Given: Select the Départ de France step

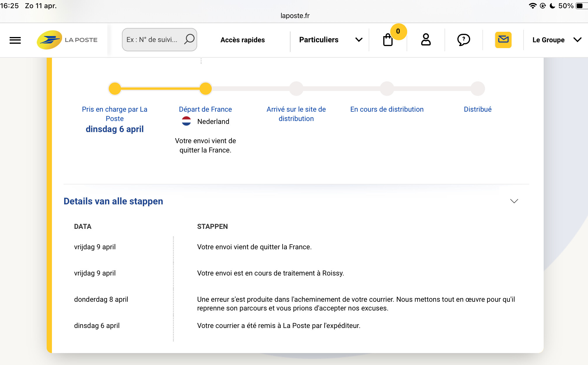Looking at the screenshot, I should point(205,109).
